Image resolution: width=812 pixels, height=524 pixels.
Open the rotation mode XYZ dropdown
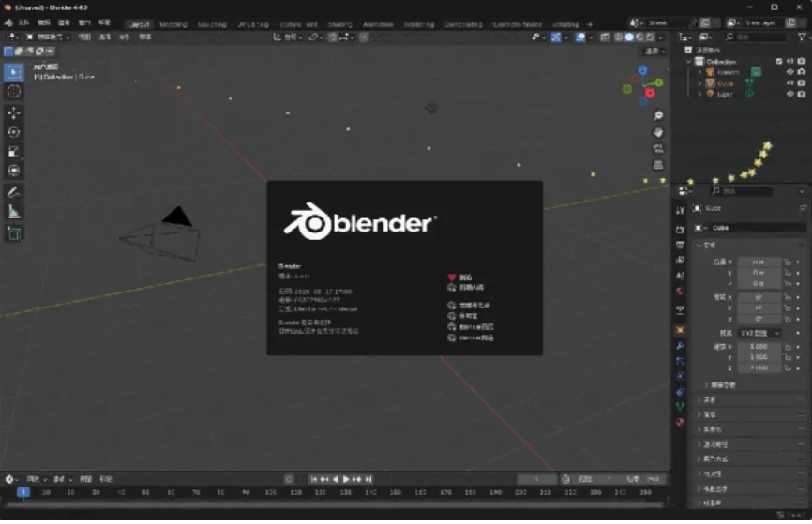pyautogui.click(x=759, y=333)
